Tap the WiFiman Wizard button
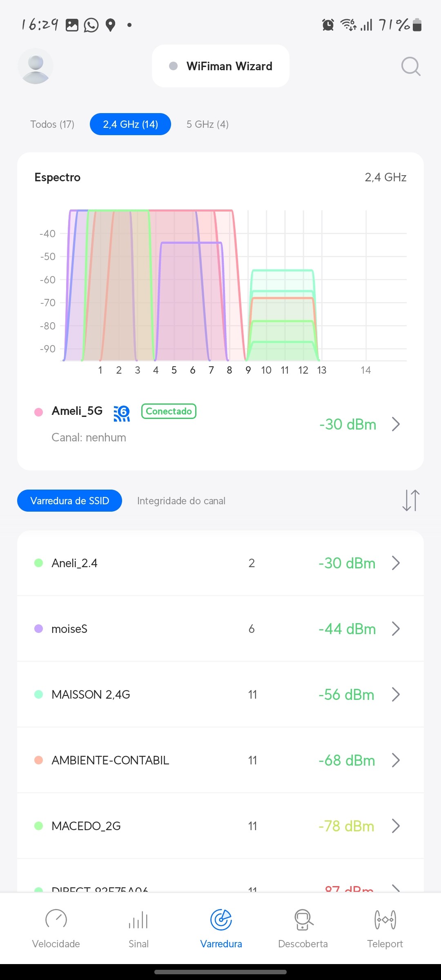Image resolution: width=441 pixels, height=980 pixels. tap(220, 66)
